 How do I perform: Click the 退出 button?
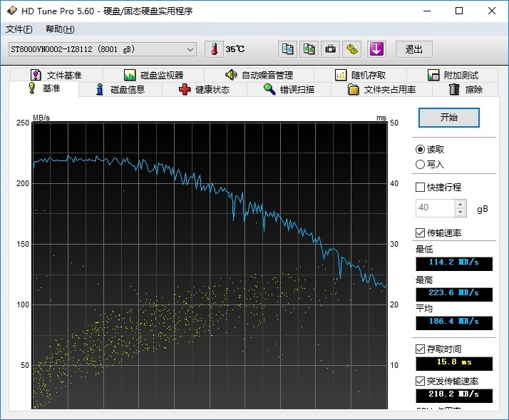(x=414, y=49)
